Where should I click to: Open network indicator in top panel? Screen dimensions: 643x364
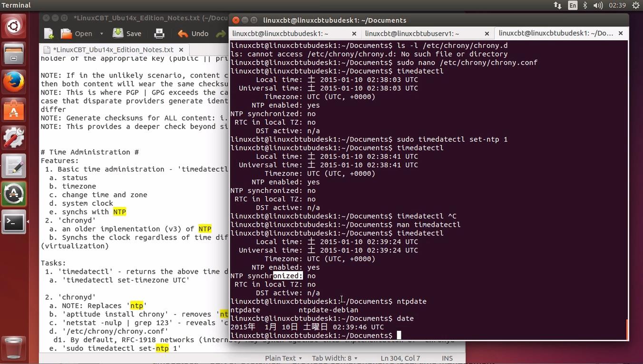point(557,5)
